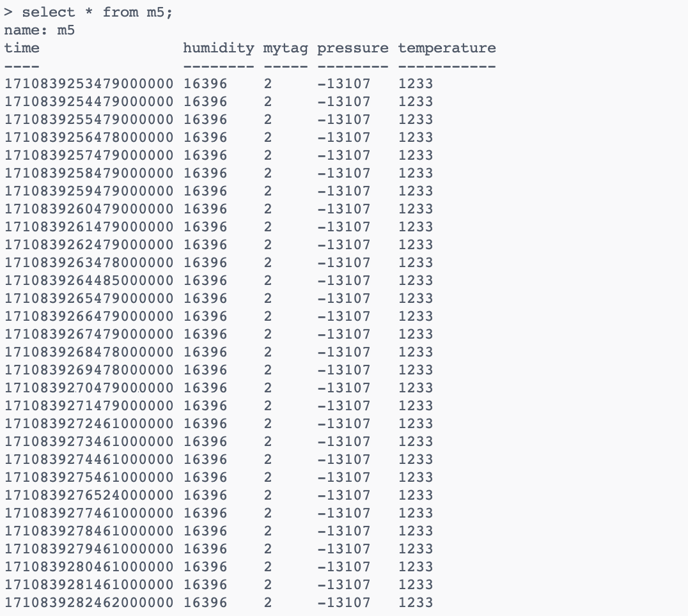
Task: Select timestamp 1710839264485000000
Action: point(88,281)
